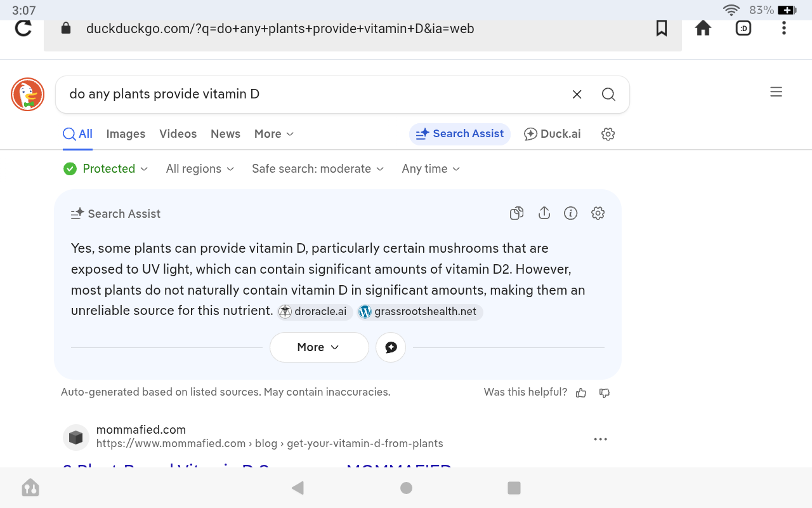Screen dimensions: 812x508
Task: Give thumbs down to the answer
Action: pyautogui.click(x=605, y=393)
